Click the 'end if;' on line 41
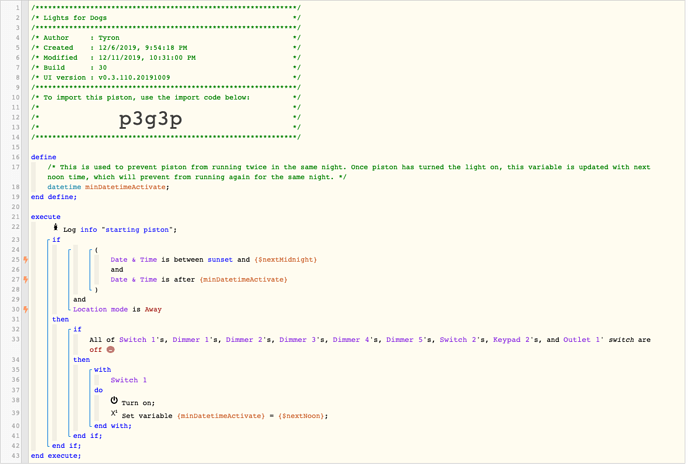This screenshot has width=690, height=466. point(88,436)
